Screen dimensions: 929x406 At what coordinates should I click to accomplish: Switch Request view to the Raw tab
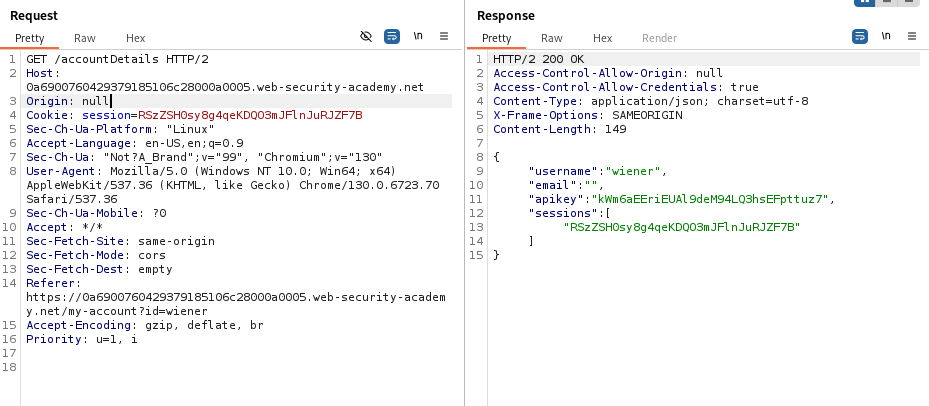[85, 38]
